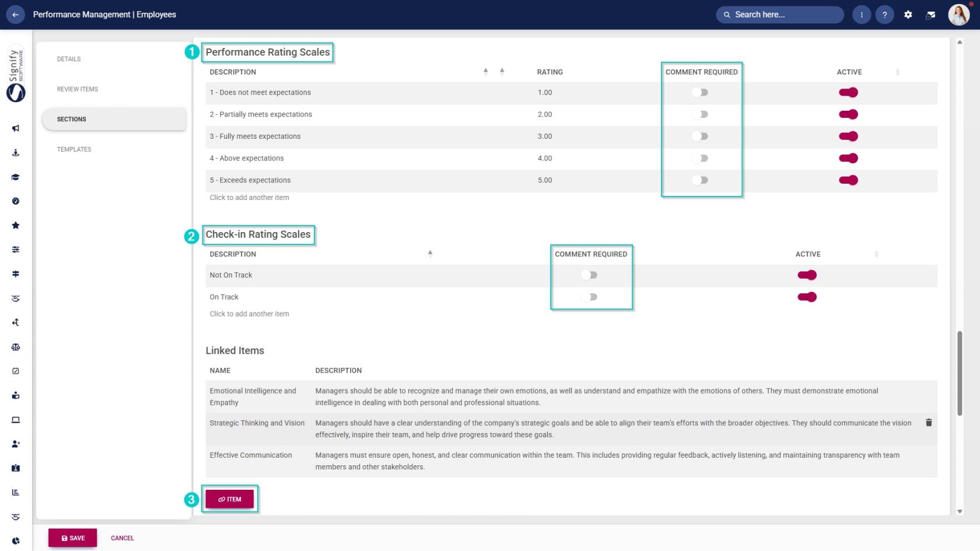This screenshot has width=980, height=551.
Task: Click the Item link button
Action: 230,499
